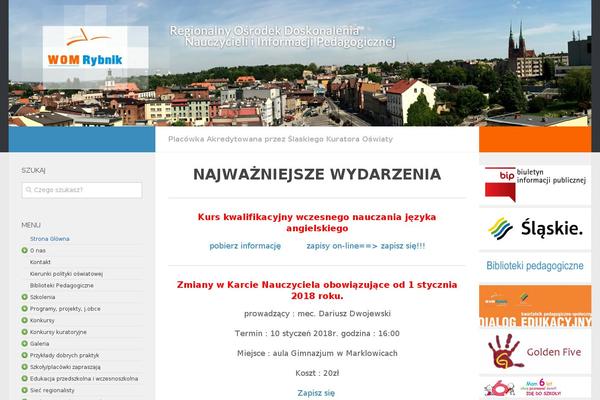600x400 pixels.
Task: Open the Konkursy kuratoryjne menu item
Action: pyautogui.click(x=58, y=332)
